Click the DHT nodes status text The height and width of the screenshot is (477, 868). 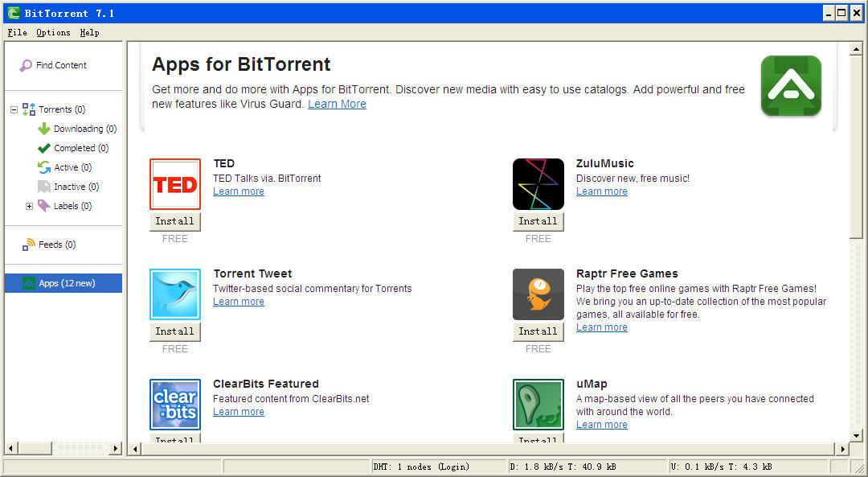(421, 467)
